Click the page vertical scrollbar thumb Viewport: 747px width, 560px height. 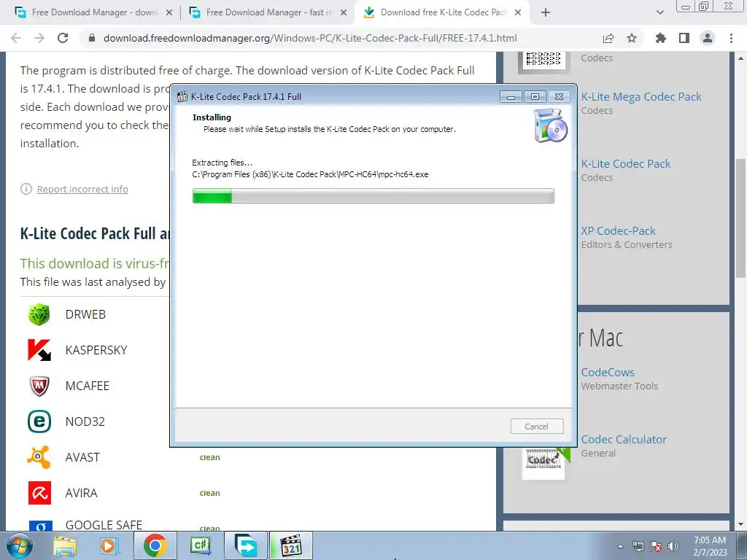[x=740, y=217]
